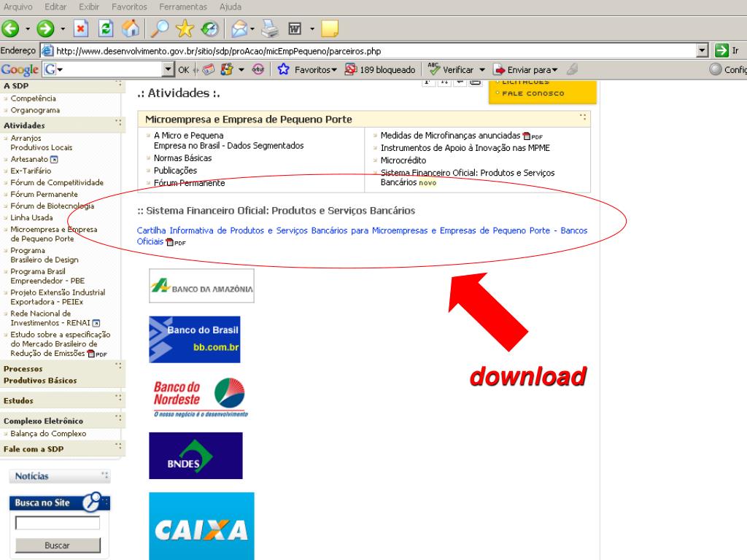Print the page with the printer icon
This screenshot has height=560, width=747.
point(270,28)
